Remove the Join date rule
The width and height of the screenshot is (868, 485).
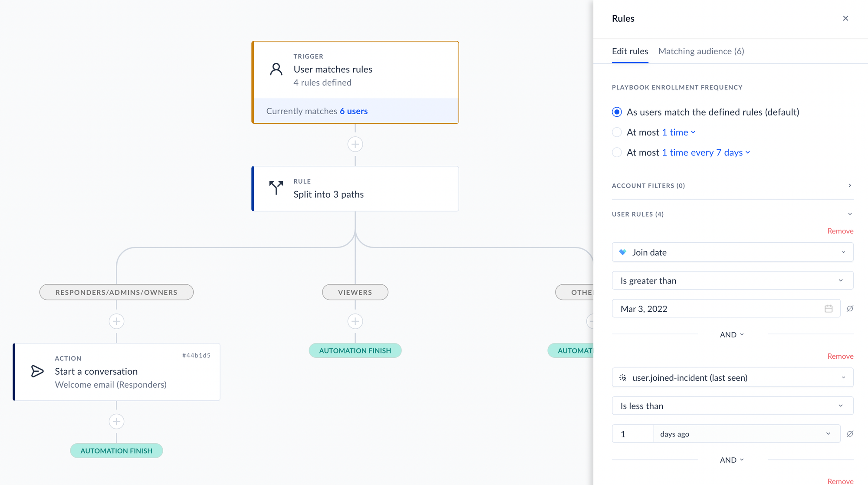(840, 231)
